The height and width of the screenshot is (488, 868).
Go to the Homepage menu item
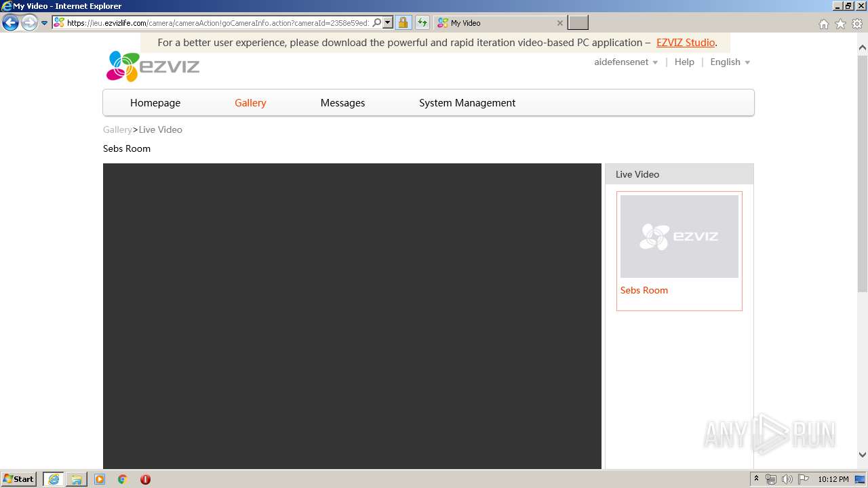coord(155,103)
